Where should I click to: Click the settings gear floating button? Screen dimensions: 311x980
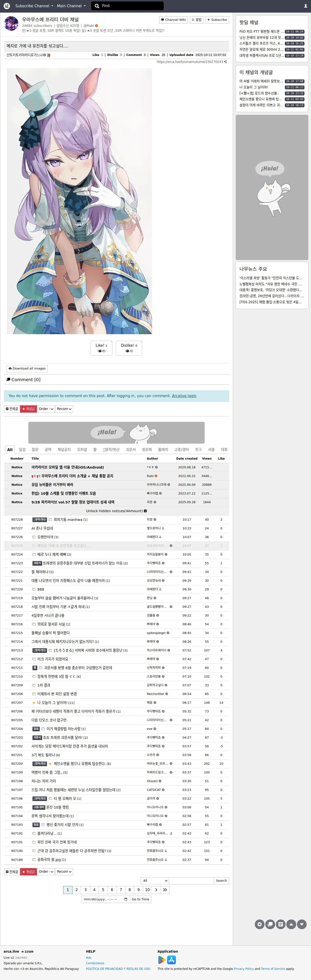pos(260,924)
